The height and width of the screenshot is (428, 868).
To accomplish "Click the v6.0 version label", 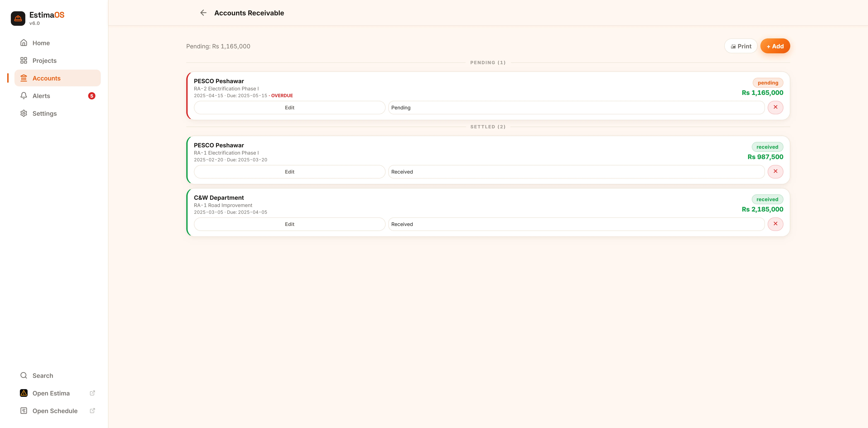I will point(34,23).
